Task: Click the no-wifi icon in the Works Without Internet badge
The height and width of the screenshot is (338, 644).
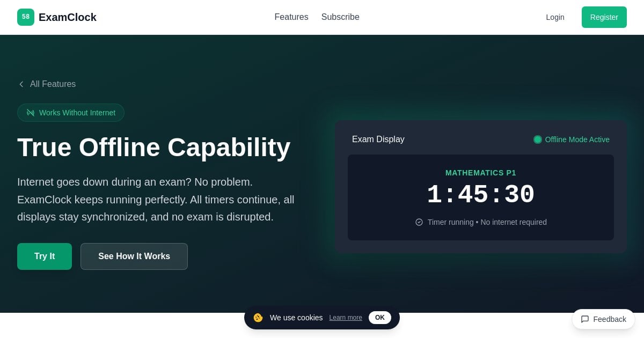Action: (31, 113)
